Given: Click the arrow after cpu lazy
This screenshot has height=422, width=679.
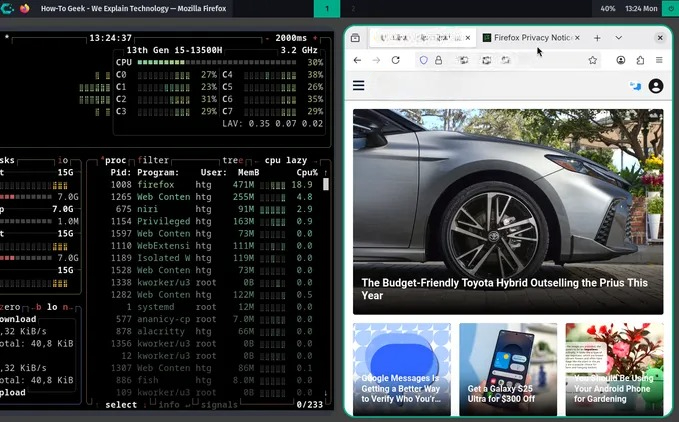Looking at the screenshot, I should coord(315,161).
